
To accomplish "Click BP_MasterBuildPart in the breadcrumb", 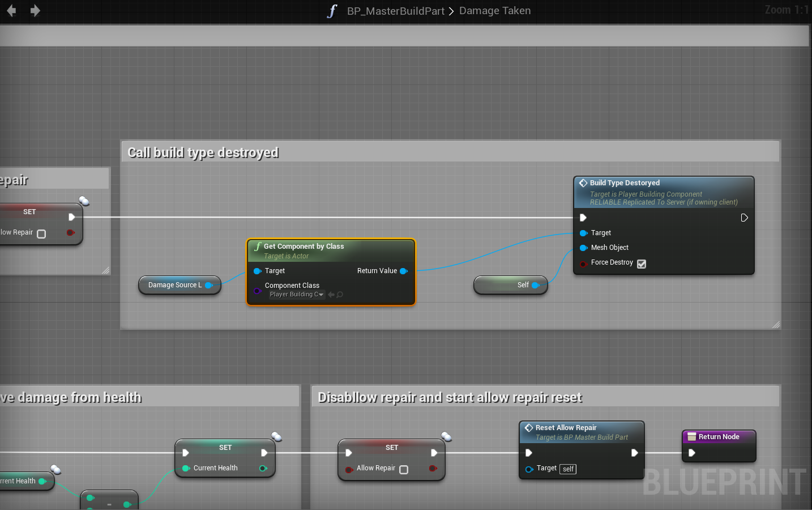I will pos(395,11).
